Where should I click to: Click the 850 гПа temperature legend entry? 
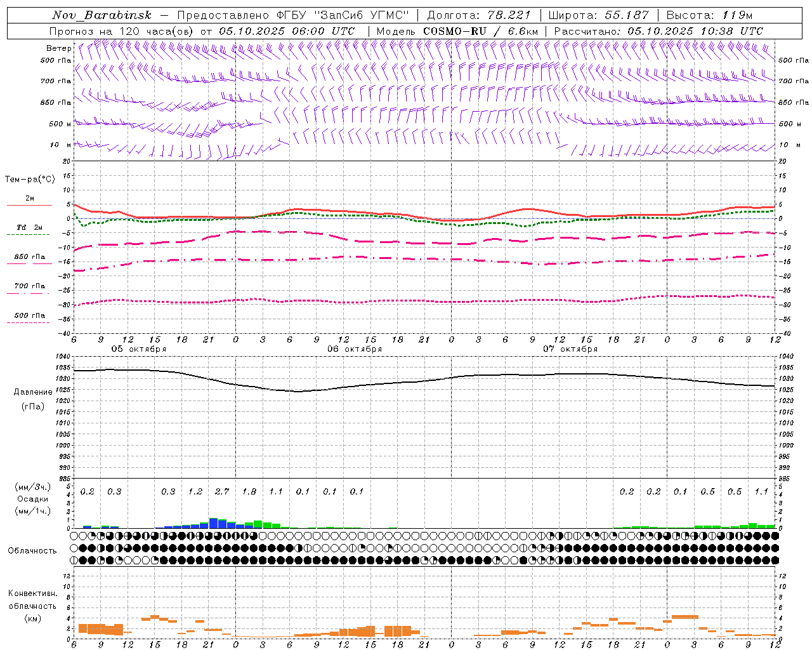click(x=29, y=257)
